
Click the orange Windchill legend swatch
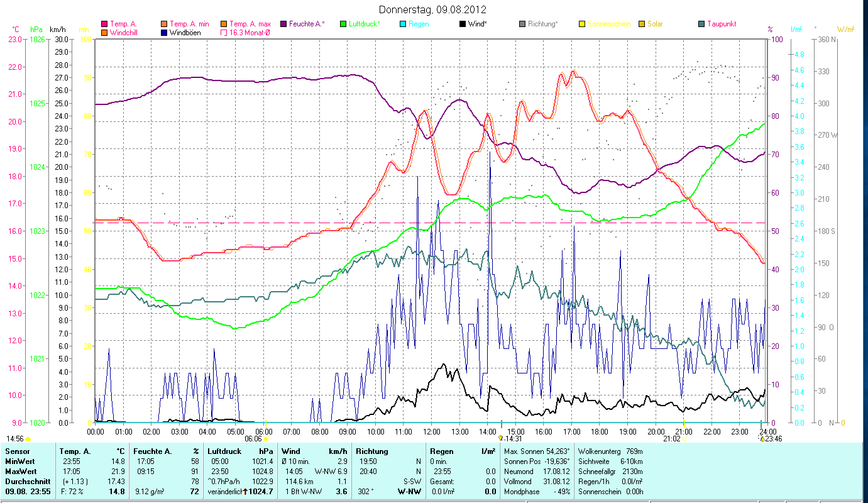[x=104, y=32]
